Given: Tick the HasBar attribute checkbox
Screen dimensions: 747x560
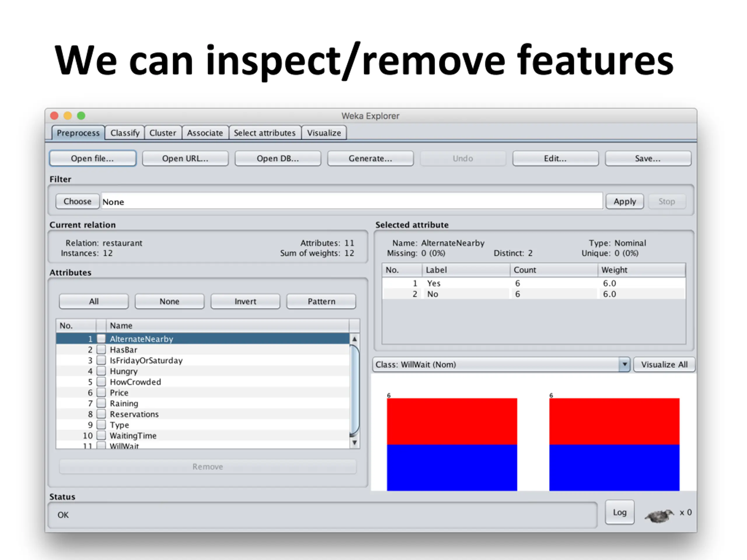Looking at the screenshot, I should coord(101,349).
